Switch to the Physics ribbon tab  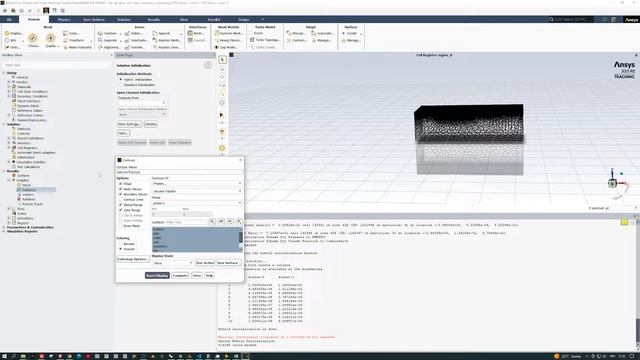click(64, 19)
